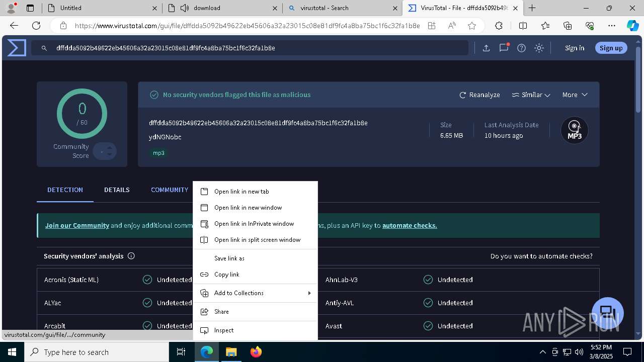Open browser essentials heart icon
The image size is (644, 362).
click(590, 26)
